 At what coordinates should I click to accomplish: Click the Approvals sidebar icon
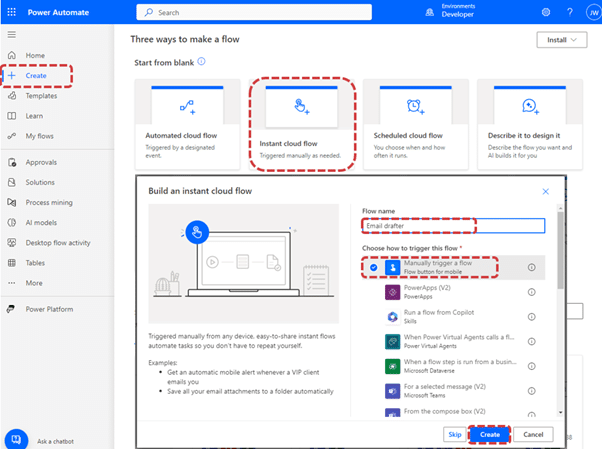[x=12, y=162]
